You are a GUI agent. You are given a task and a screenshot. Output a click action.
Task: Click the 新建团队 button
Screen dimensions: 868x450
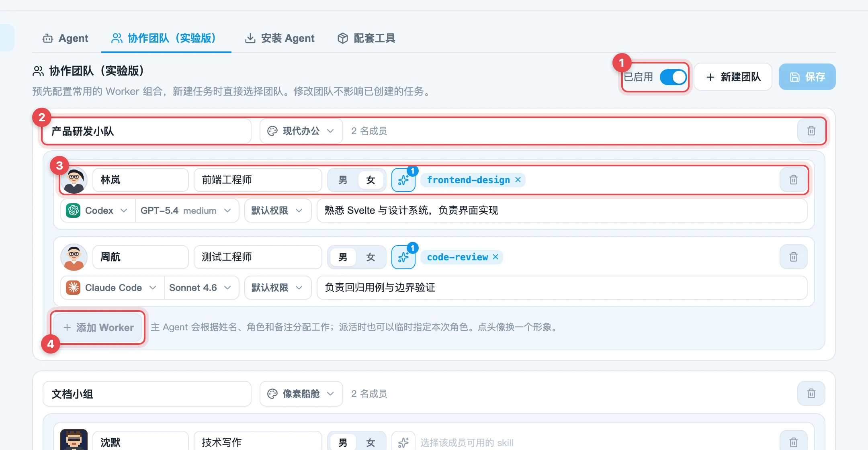pyautogui.click(x=733, y=77)
